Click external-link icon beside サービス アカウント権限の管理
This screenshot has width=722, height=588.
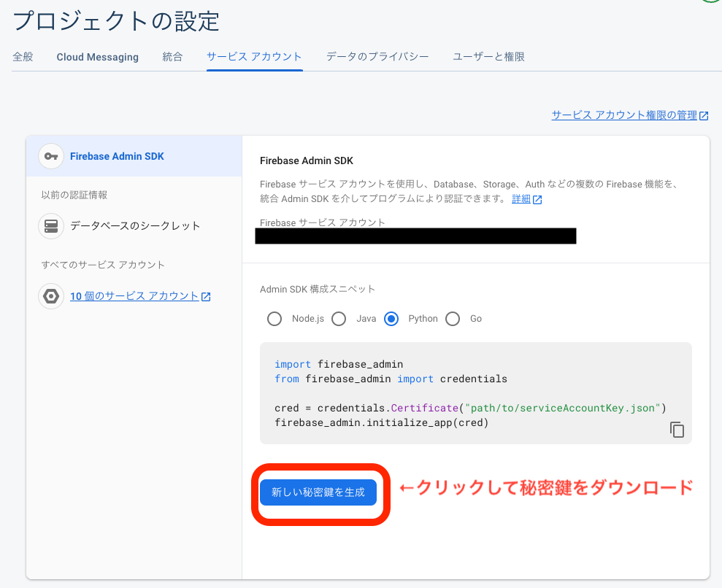[x=704, y=115]
